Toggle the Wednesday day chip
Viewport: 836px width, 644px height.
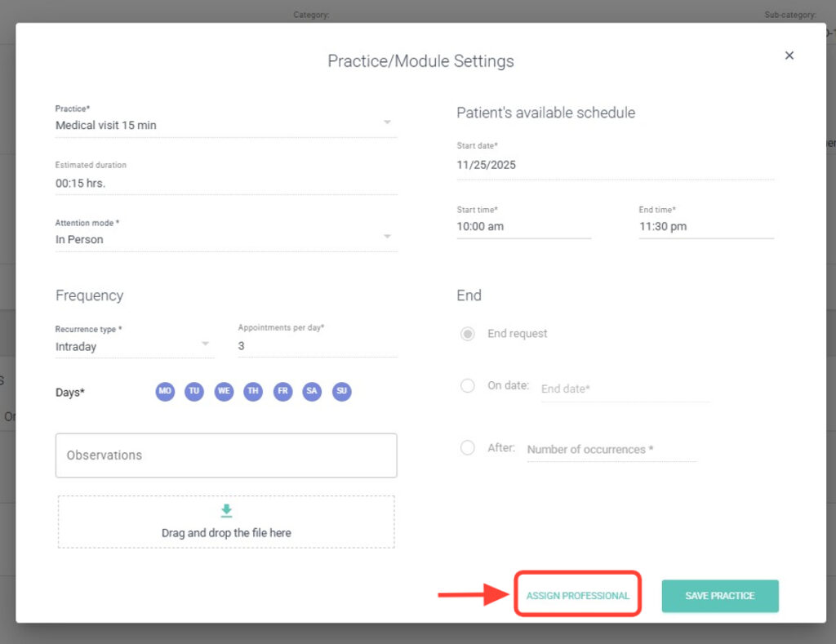[224, 392]
